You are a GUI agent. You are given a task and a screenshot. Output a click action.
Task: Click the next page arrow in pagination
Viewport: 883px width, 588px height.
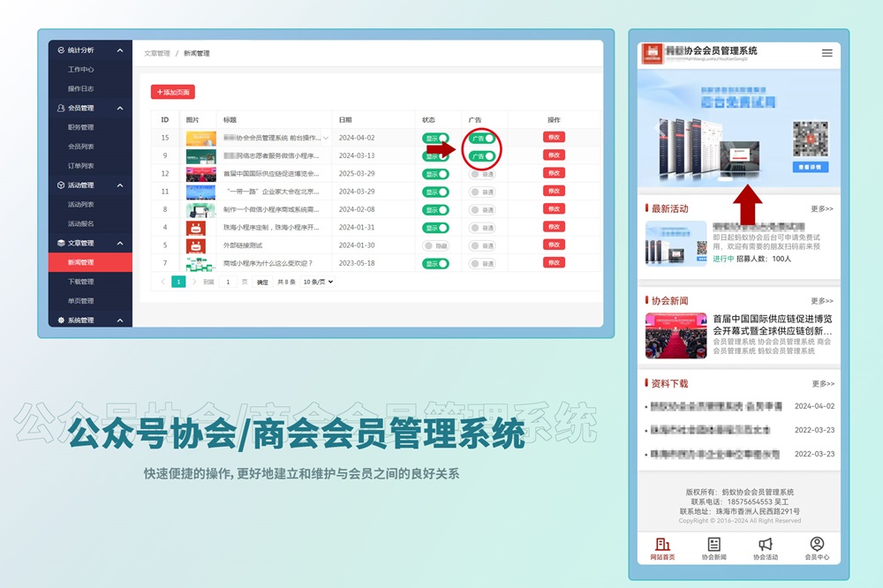pyautogui.click(x=194, y=282)
